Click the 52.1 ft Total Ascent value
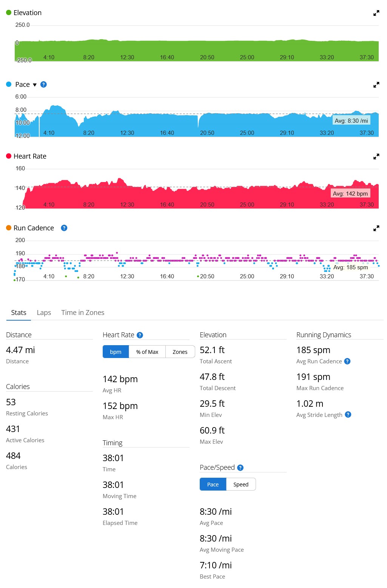The width and height of the screenshot is (387, 588). 212,350
